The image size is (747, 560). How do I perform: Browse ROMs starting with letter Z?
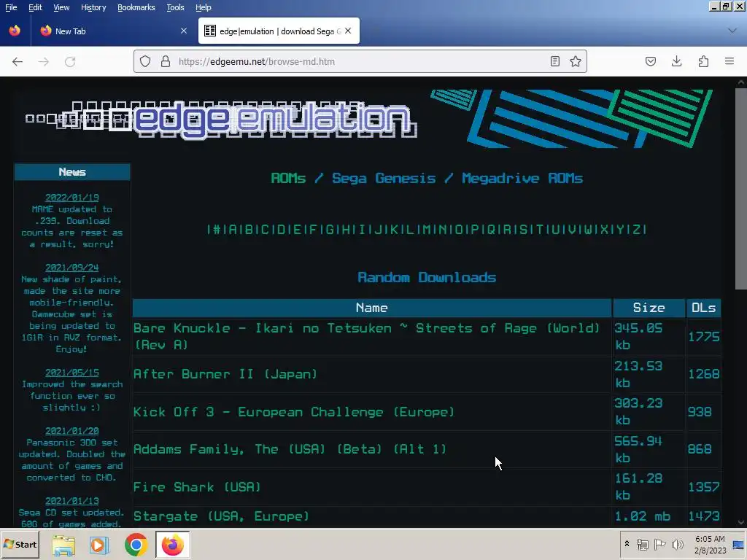(636, 230)
